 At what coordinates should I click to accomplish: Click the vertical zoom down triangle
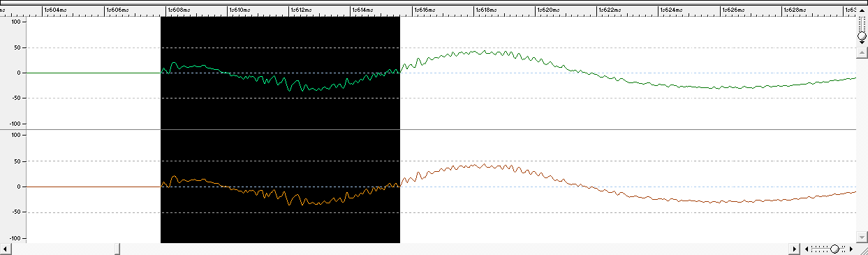[x=862, y=43]
